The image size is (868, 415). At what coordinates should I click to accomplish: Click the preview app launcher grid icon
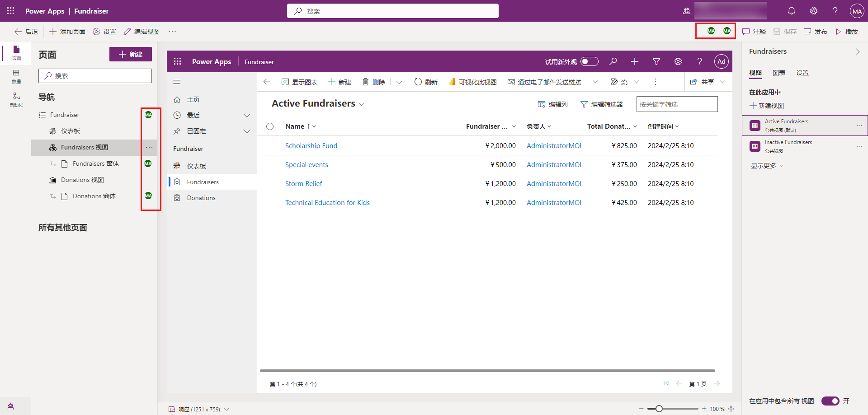178,61
